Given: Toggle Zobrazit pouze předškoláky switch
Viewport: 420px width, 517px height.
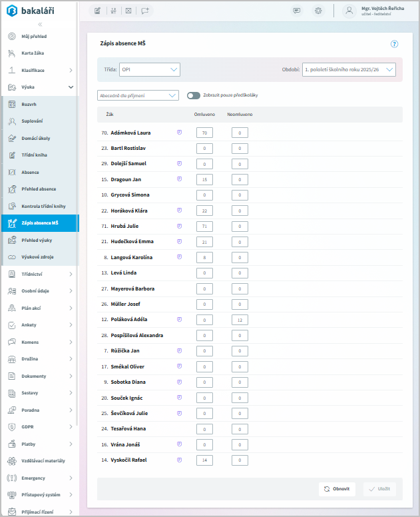Looking at the screenshot, I should pyautogui.click(x=194, y=95).
